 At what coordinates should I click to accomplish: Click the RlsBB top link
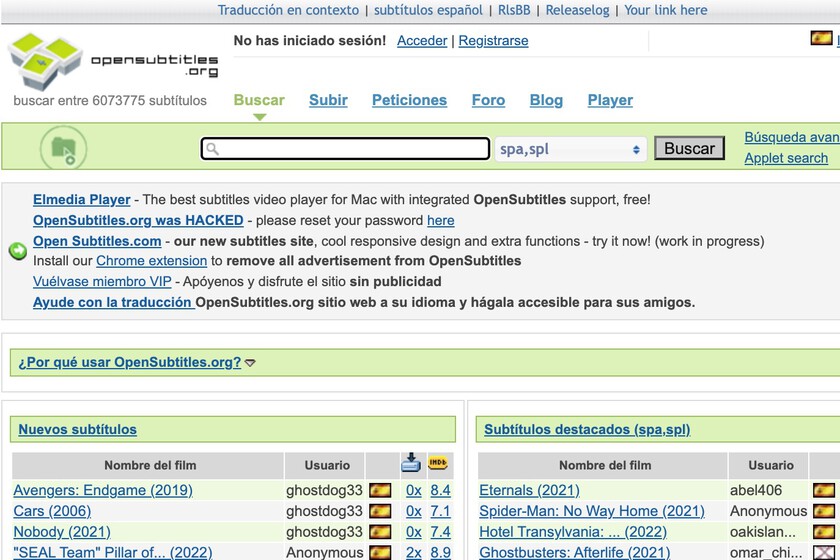coord(514,10)
